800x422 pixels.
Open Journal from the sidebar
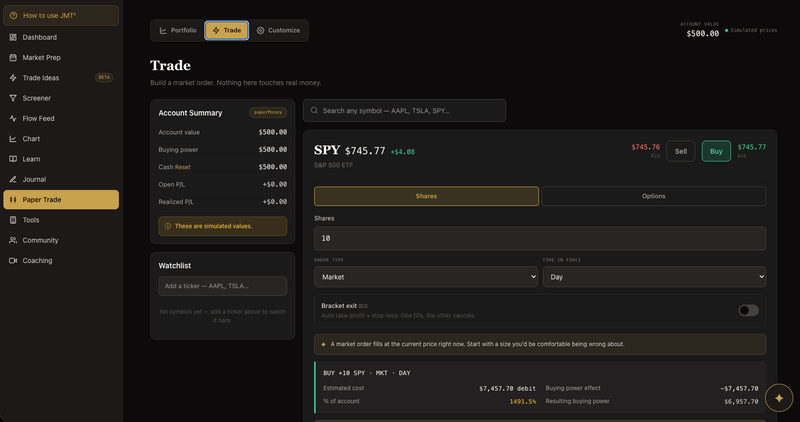[61, 179]
